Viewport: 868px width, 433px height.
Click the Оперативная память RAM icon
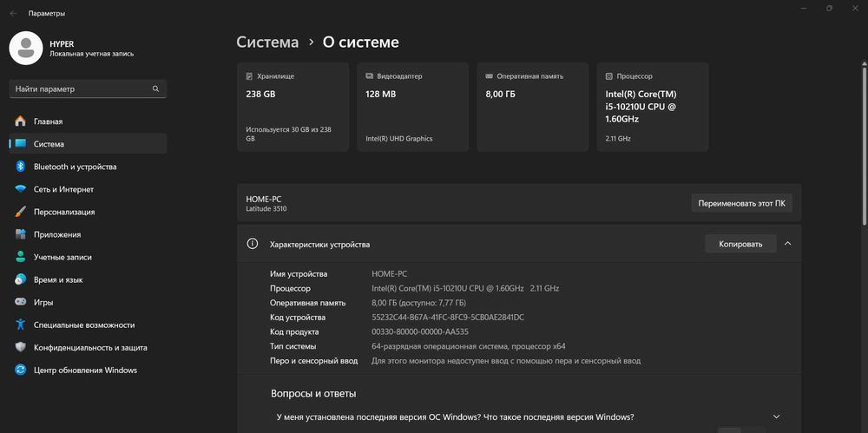(x=489, y=76)
